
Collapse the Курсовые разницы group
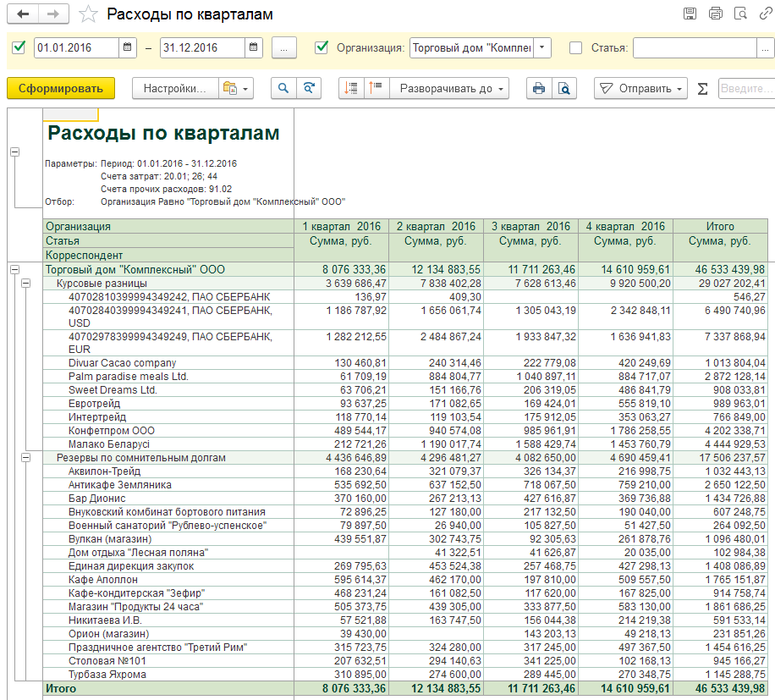[x=25, y=283]
